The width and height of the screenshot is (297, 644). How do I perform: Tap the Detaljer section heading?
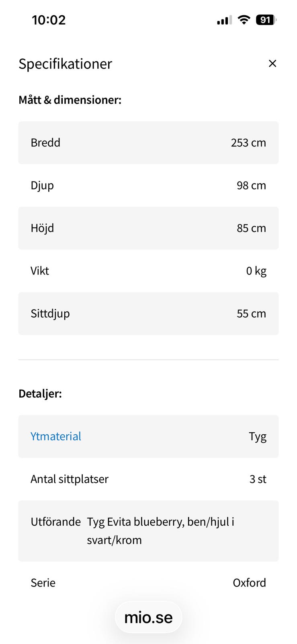[x=40, y=394]
